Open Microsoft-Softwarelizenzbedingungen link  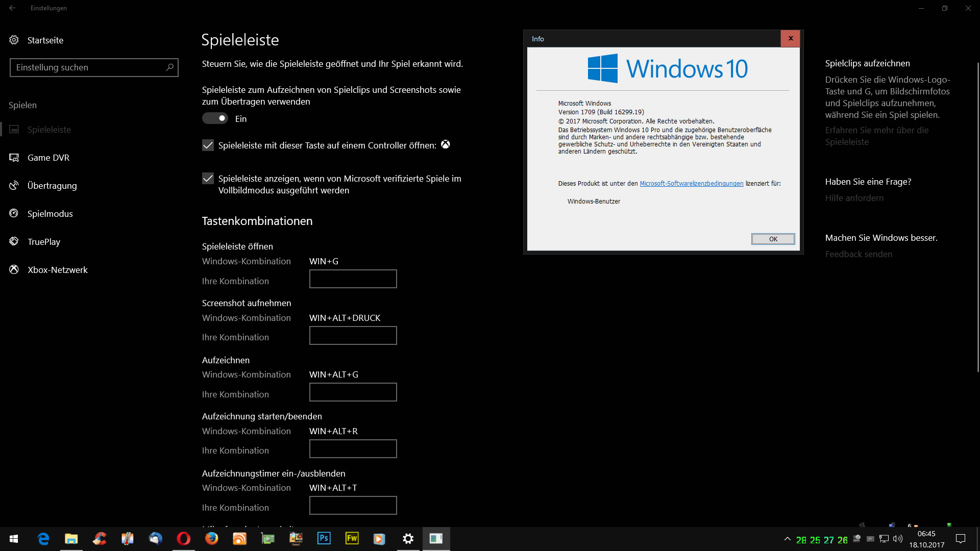coord(691,184)
